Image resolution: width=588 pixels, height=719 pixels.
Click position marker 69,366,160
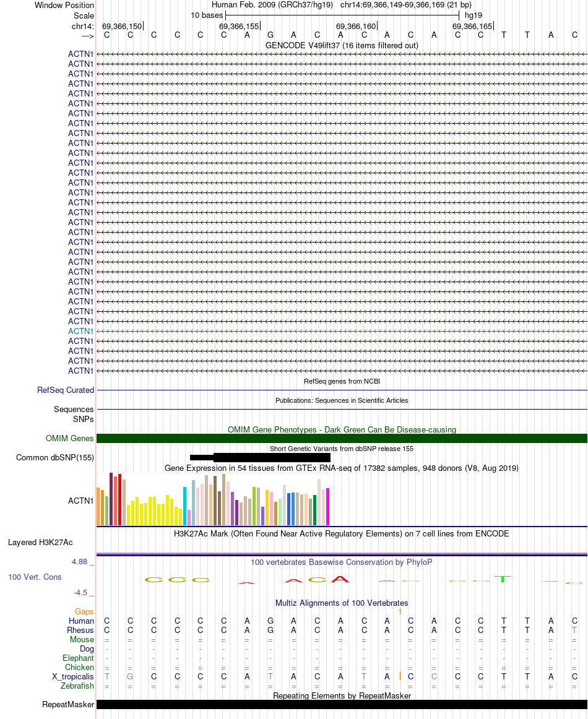point(356,26)
